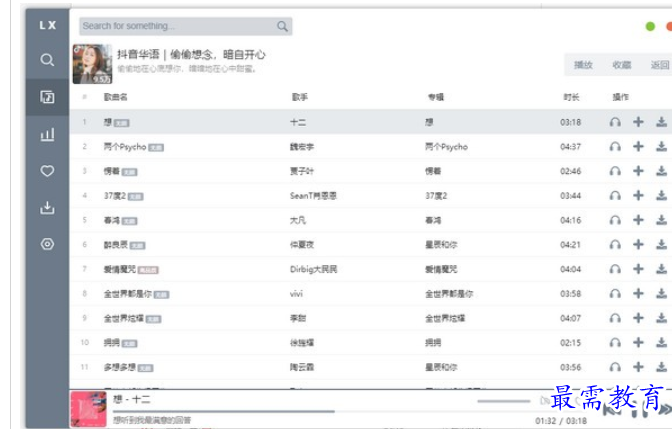672x429 pixels.
Task: Play song 5 (04:16) via headphones icon
Action: [x=615, y=220]
